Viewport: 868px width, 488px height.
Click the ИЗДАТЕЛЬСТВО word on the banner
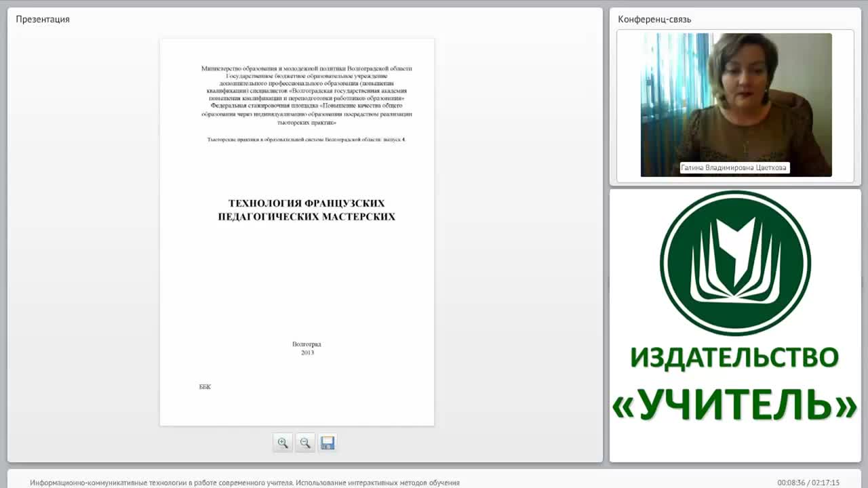click(734, 357)
